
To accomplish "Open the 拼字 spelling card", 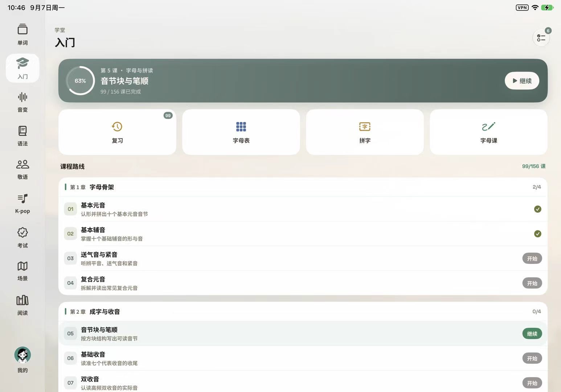I will [x=365, y=132].
